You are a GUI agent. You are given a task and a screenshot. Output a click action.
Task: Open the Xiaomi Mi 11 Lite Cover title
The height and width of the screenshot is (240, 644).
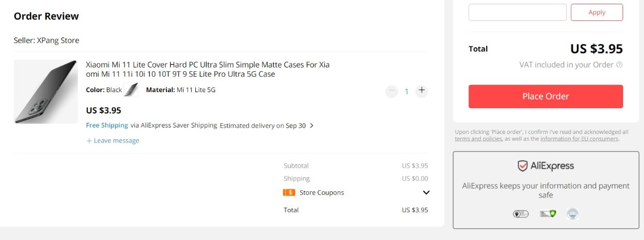[208, 69]
